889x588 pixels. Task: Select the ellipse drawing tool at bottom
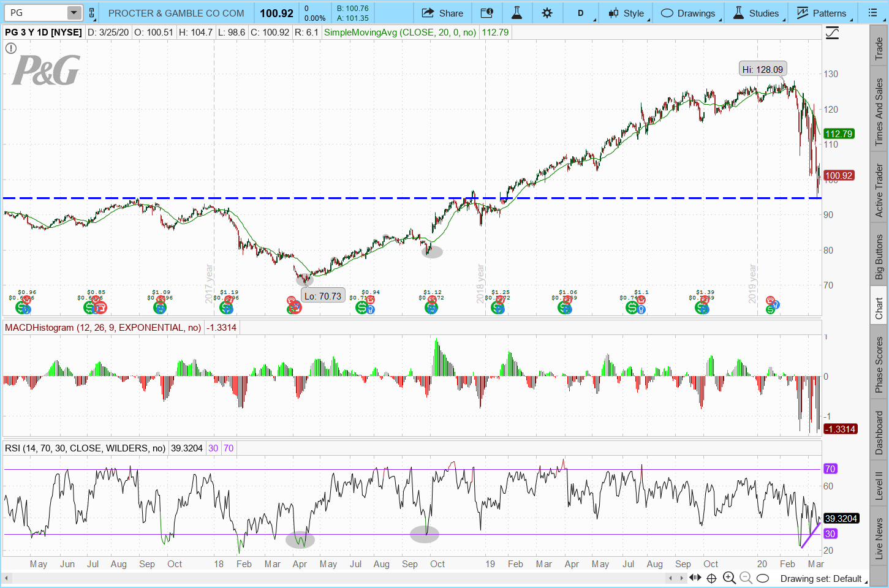click(763, 578)
